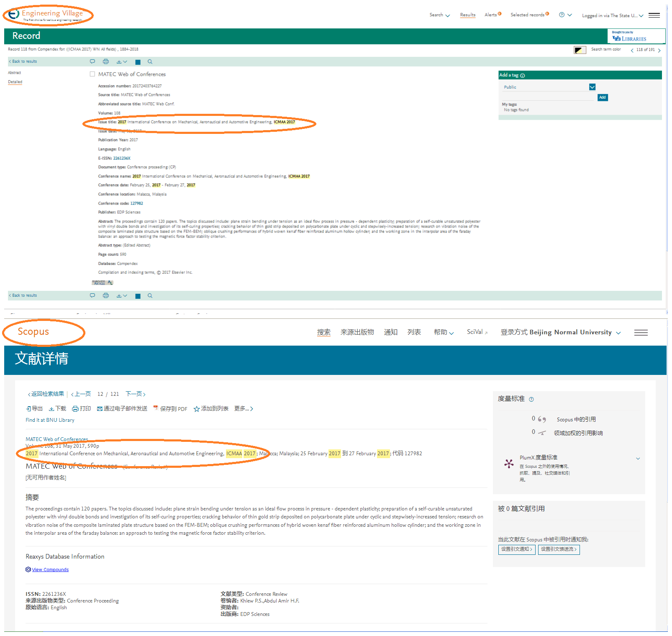Switch to Detailed view
Image resolution: width=672 pixels, height=636 pixels.
point(15,82)
